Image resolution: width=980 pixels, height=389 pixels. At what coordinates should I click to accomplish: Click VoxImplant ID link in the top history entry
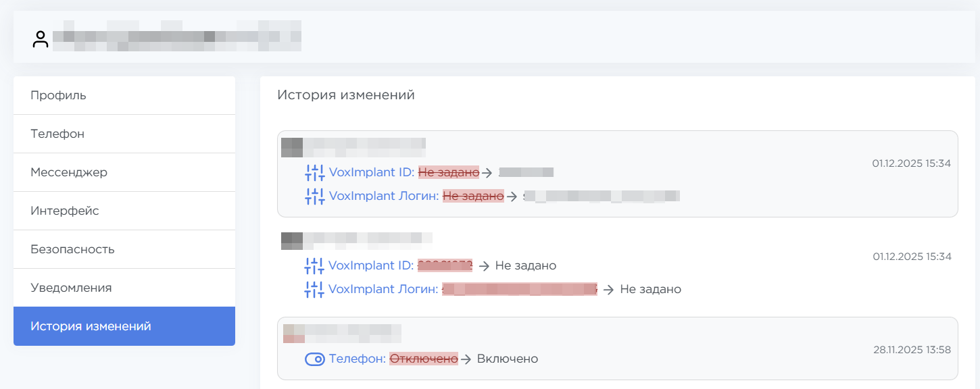[x=371, y=172]
